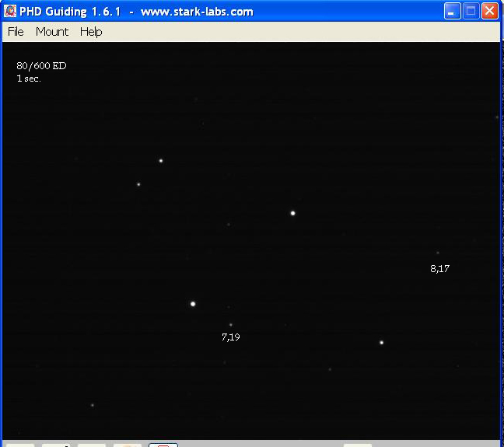Click the PHD Guiding app icon in title bar
This screenshot has height=447, width=504.
(10, 11)
